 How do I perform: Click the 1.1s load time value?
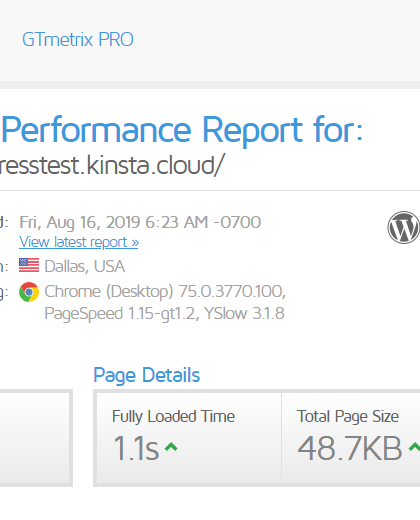tap(136, 449)
